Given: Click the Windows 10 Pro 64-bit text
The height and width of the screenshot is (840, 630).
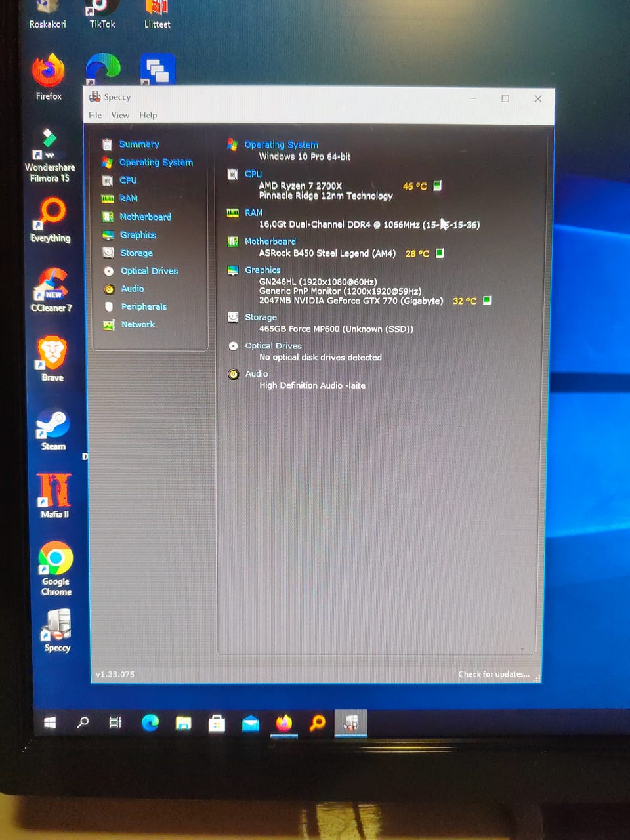Looking at the screenshot, I should tap(304, 156).
